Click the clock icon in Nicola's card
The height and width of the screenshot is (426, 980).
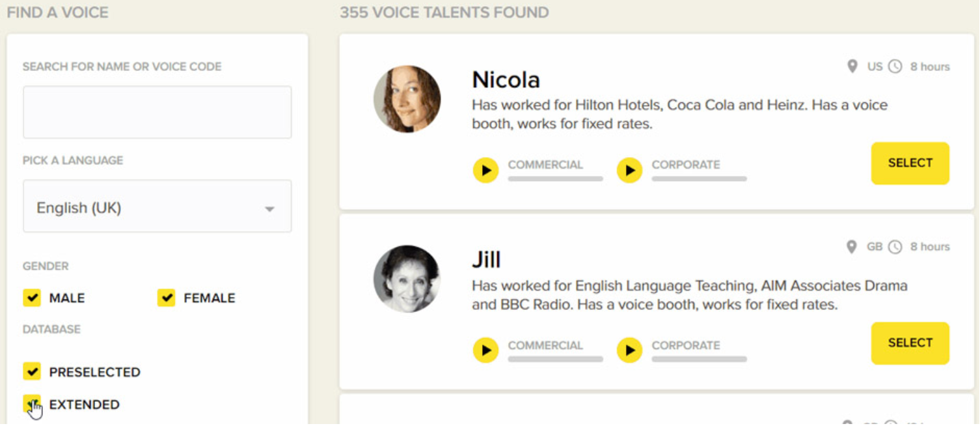(895, 66)
